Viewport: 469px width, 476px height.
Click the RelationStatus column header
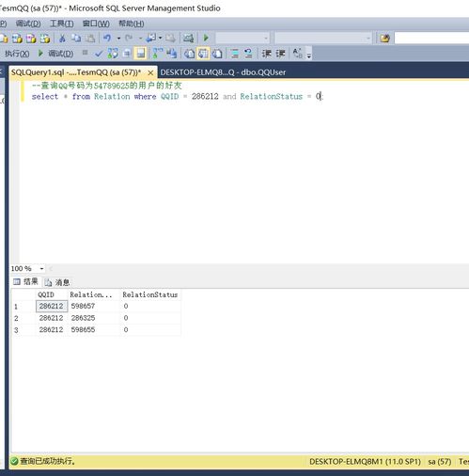pos(150,294)
